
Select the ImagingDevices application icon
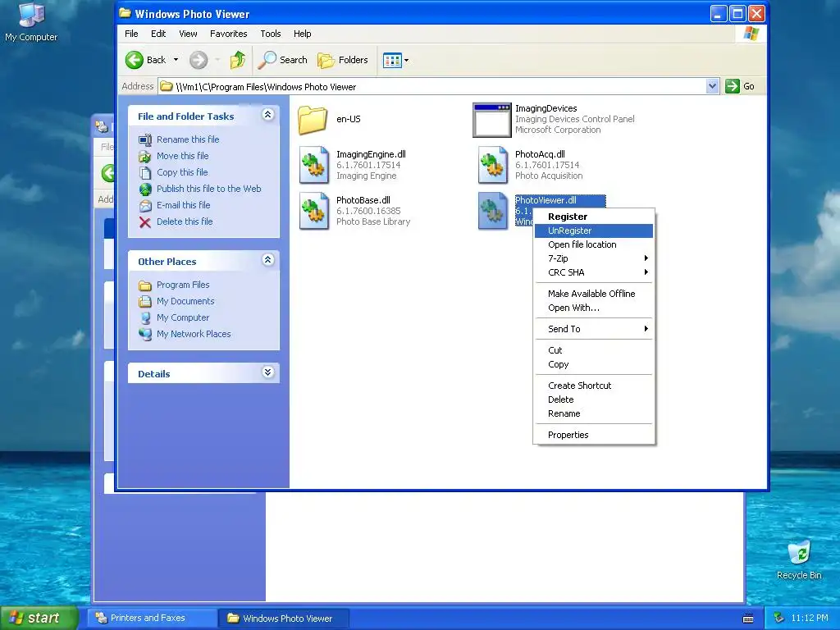[492, 120]
